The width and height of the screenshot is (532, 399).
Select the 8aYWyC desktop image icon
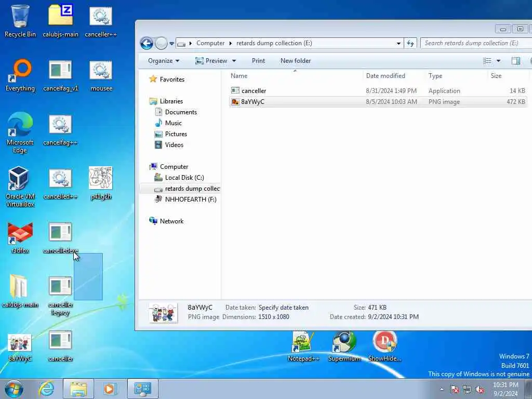(20, 347)
